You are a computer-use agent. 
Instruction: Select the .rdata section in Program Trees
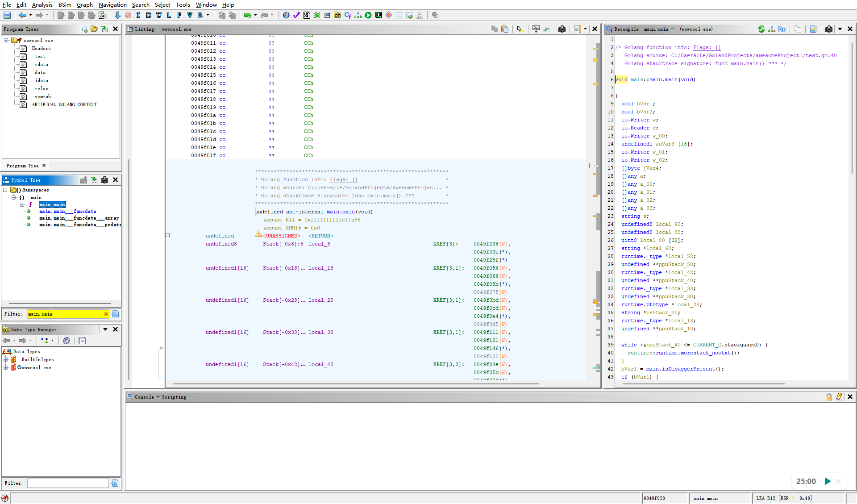(41, 64)
